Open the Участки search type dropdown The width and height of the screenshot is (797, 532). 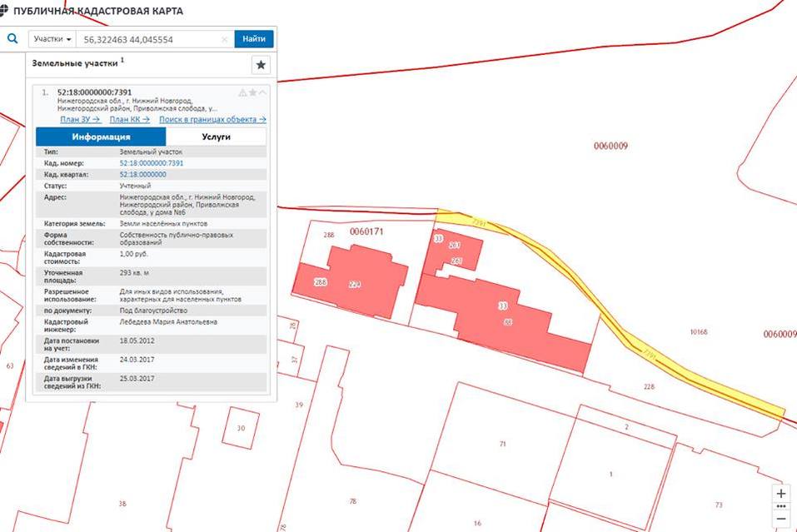(x=52, y=39)
